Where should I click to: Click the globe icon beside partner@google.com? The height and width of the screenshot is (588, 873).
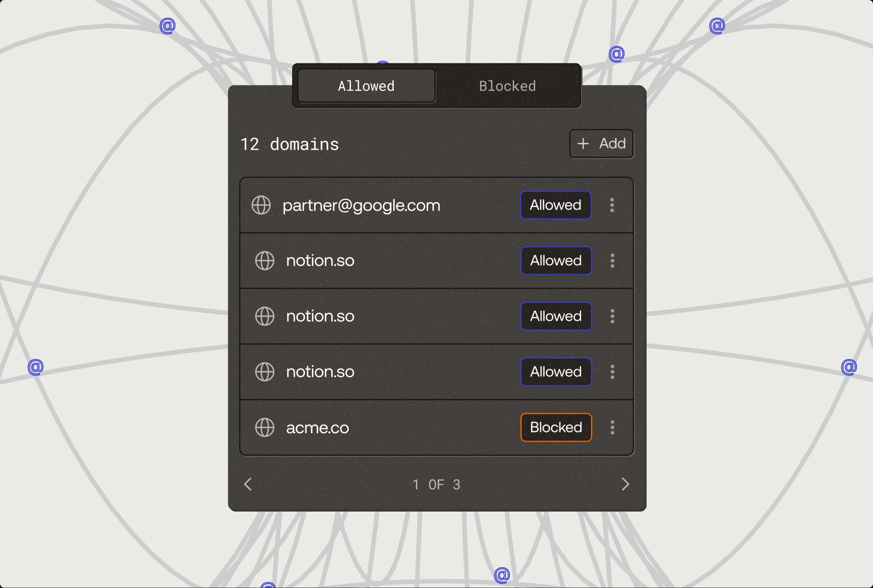[261, 205]
